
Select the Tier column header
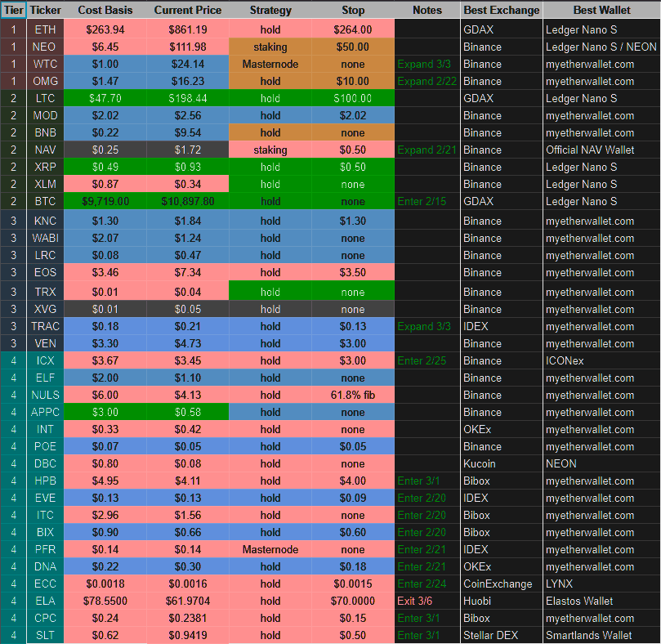[14, 10]
